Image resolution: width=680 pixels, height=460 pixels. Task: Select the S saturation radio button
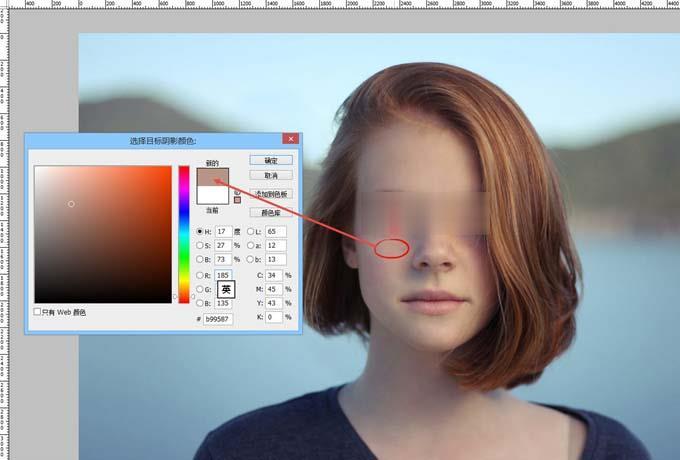pyautogui.click(x=200, y=246)
